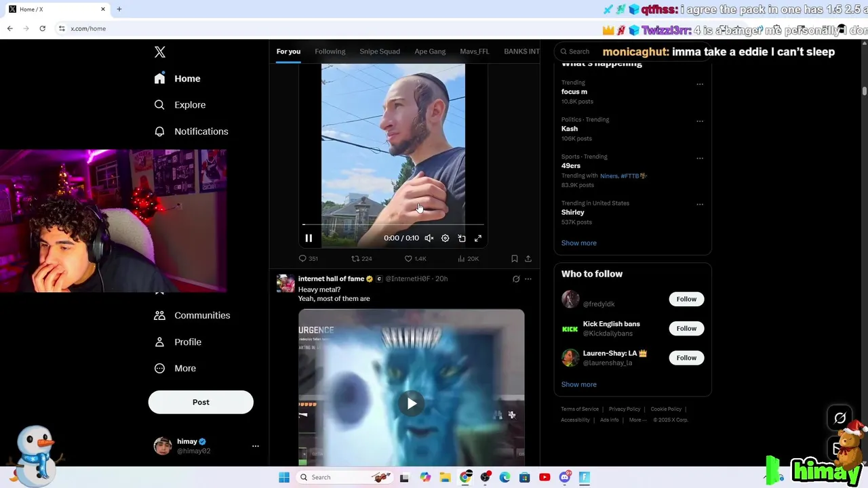
Task: Bookmark the video post
Action: click(515, 258)
